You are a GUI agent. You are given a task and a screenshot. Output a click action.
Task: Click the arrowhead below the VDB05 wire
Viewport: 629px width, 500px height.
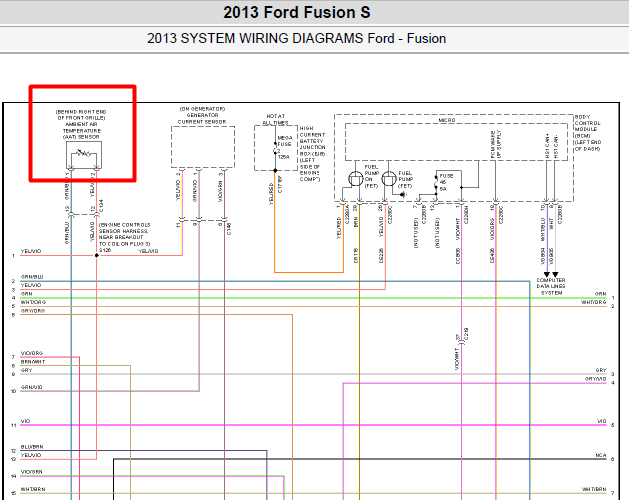[555, 275]
